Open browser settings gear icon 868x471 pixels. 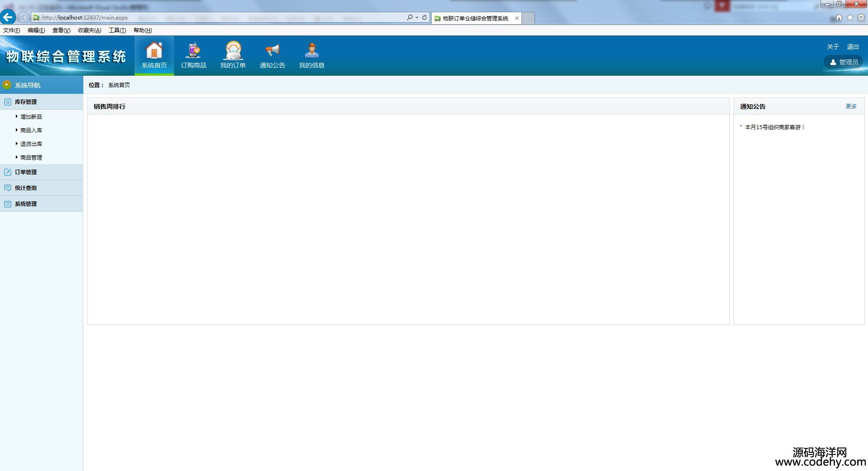tap(861, 17)
